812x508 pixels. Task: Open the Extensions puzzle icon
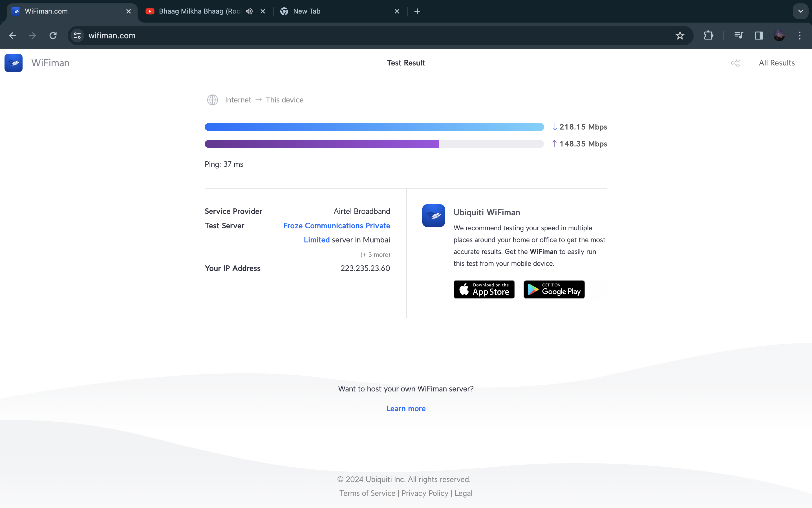tap(708, 36)
